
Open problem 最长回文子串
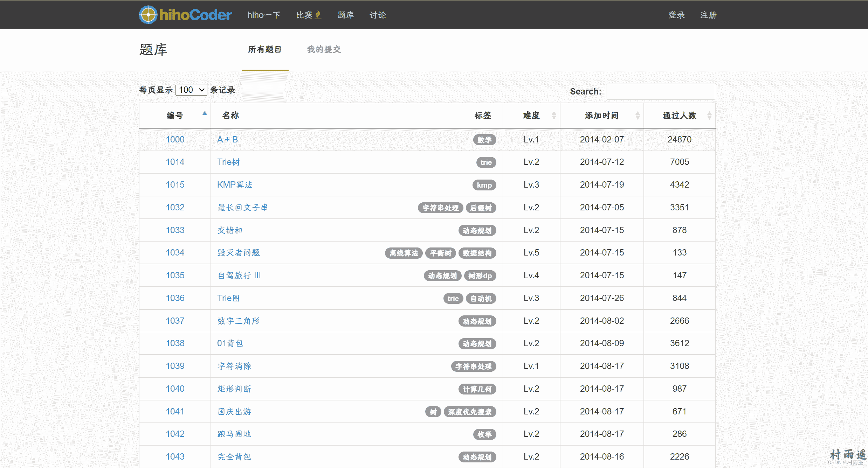pos(242,208)
